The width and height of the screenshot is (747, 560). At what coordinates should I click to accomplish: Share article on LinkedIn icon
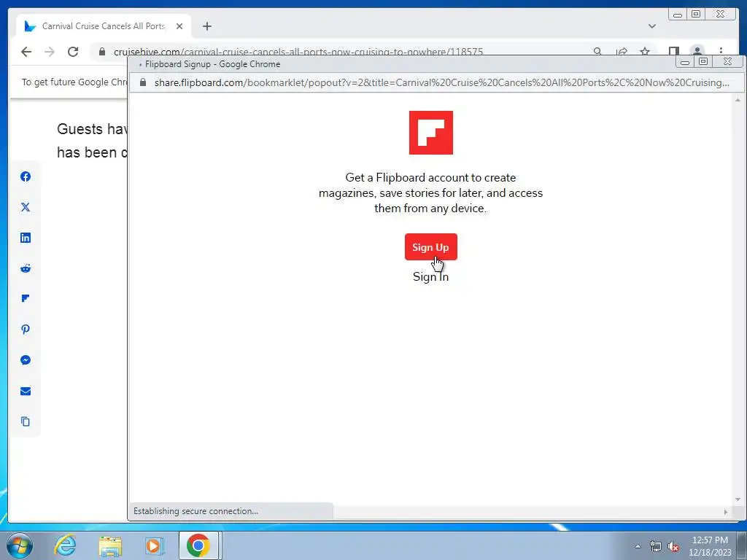[26, 238]
